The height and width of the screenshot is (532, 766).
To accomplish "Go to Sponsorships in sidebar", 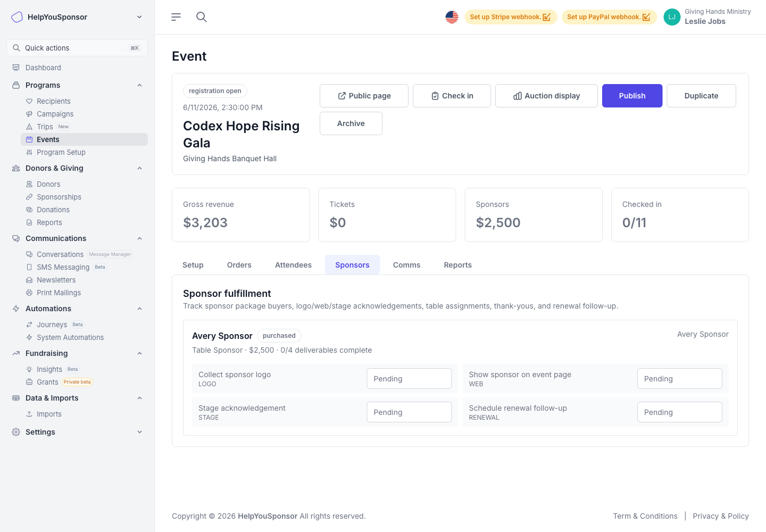I will point(59,197).
